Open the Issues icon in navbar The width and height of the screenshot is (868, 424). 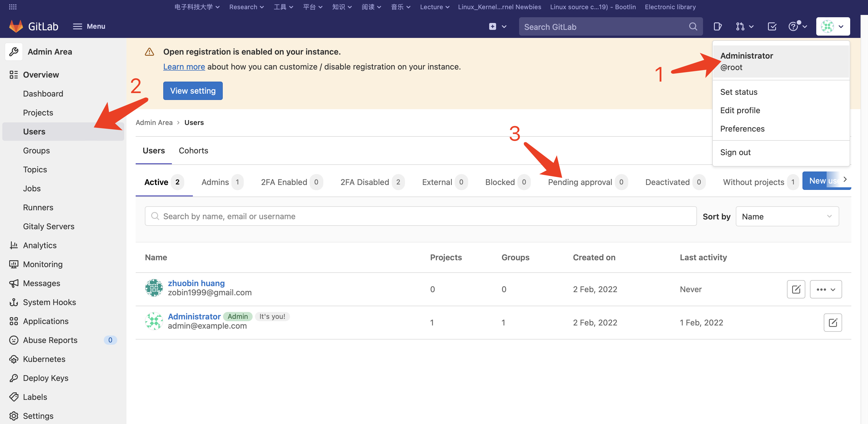(x=717, y=26)
